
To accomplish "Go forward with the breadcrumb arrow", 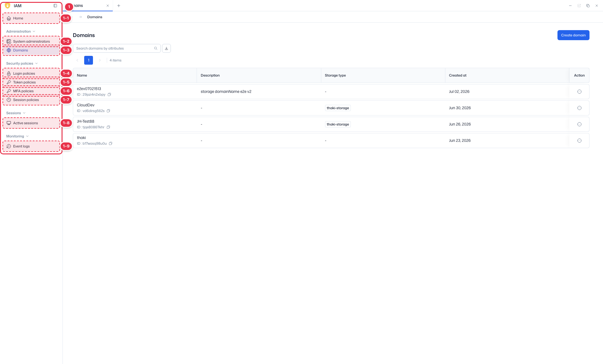I will (80, 17).
